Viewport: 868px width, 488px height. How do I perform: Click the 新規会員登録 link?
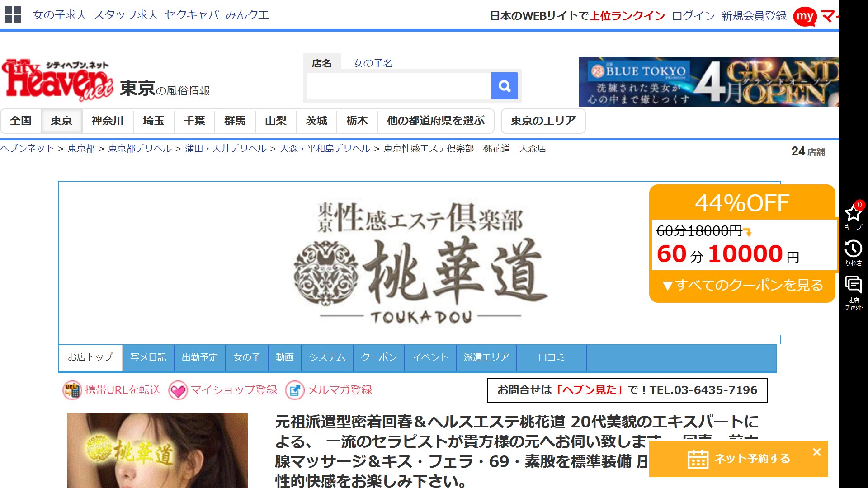click(x=754, y=16)
